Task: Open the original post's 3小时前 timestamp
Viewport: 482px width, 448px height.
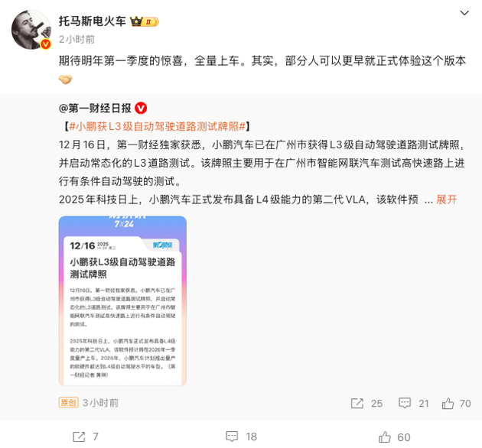Action: pos(100,403)
